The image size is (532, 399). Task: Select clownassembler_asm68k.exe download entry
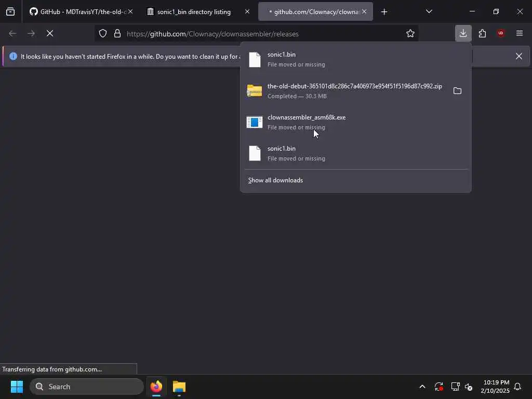[355, 122]
